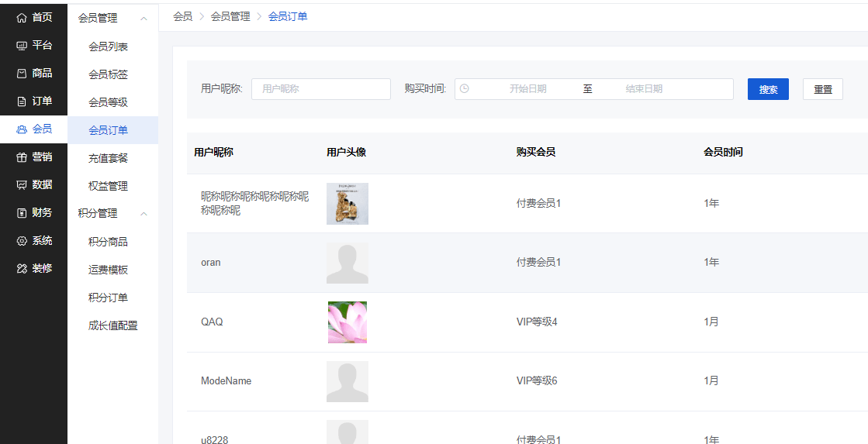Click the yen icon beside 财务
Image resolution: width=868 pixels, height=444 pixels.
[x=22, y=213]
